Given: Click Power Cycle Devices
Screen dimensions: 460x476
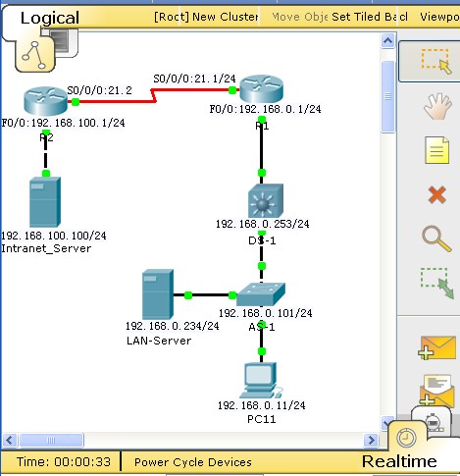Looking at the screenshot, I should [x=193, y=462].
